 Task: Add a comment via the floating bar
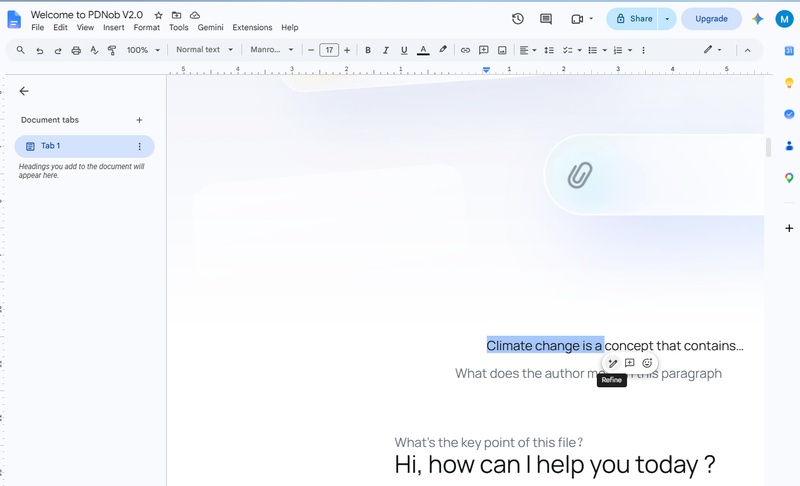(630, 363)
